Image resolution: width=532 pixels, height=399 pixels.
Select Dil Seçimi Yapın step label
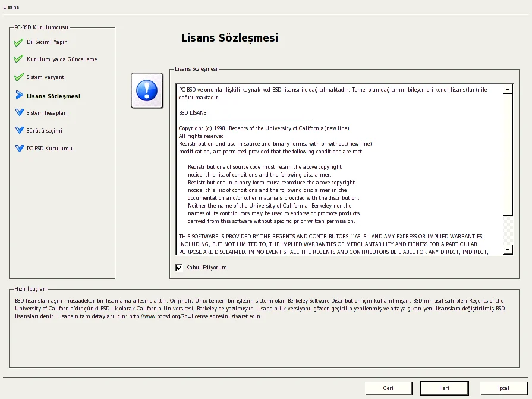[47, 42]
